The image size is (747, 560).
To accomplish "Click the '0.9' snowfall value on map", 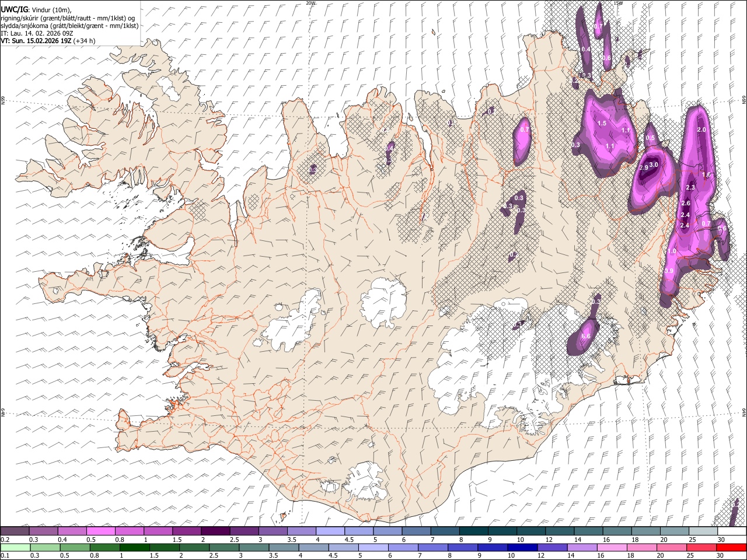I will click(x=669, y=271).
